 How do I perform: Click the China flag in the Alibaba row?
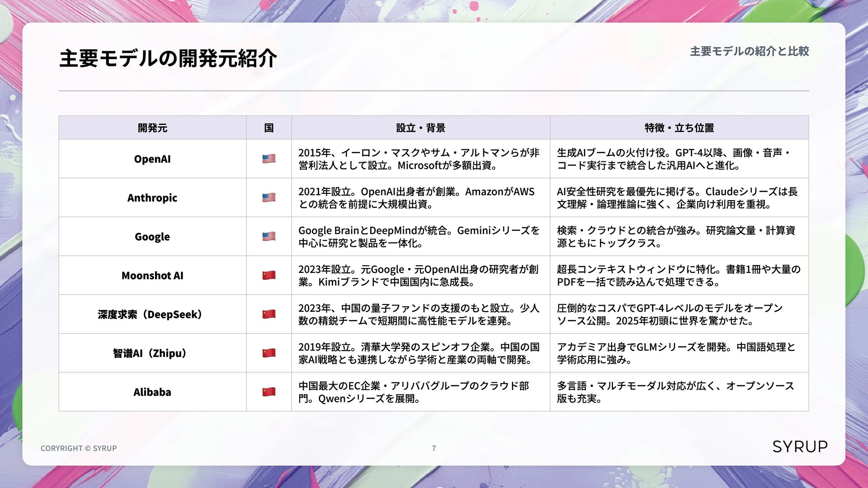[269, 392]
